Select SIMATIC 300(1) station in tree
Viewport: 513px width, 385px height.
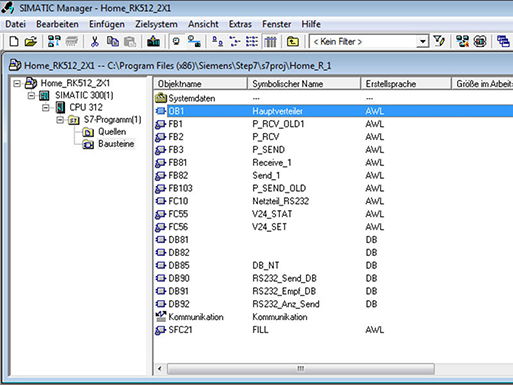84,95
